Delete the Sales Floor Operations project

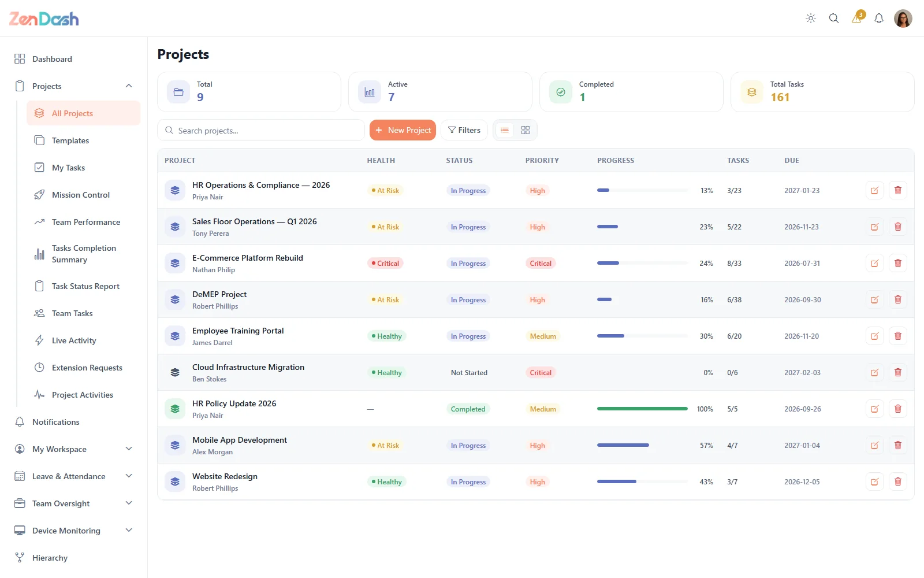point(898,227)
